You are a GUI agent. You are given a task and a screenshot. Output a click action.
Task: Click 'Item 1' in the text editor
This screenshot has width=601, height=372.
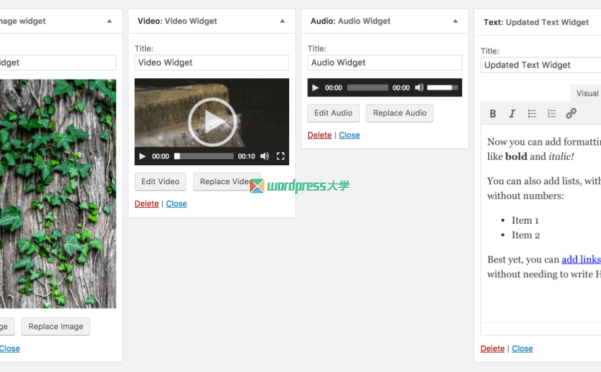[x=525, y=220]
